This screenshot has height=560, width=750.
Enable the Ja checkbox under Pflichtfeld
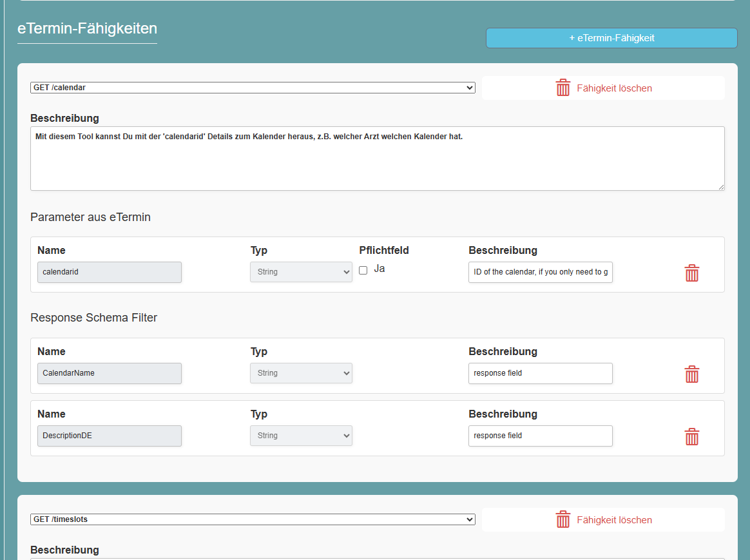pyautogui.click(x=363, y=270)
